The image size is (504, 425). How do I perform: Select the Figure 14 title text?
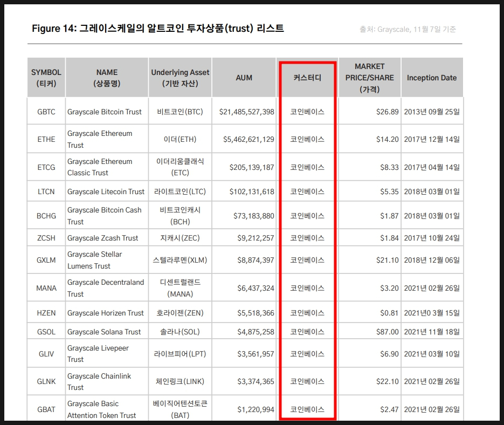158,29
